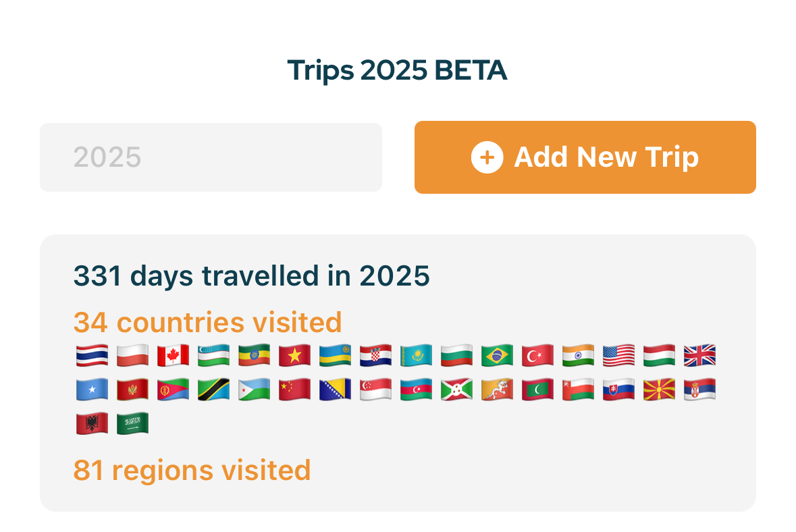
Task: Select the Albania flag icon
Action: [92, 423]
